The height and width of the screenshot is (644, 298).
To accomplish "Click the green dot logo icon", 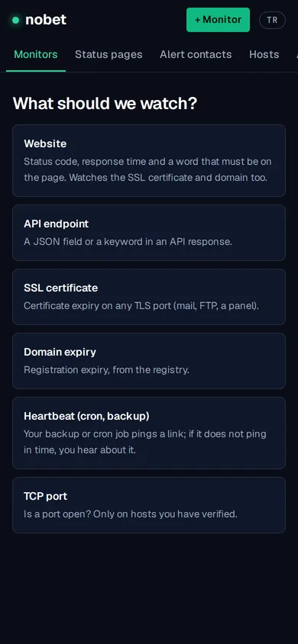I will point(15,20).
